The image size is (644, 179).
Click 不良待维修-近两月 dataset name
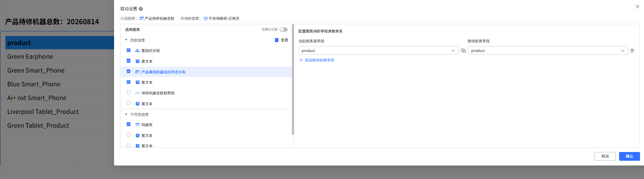click(x=224, y=19)
